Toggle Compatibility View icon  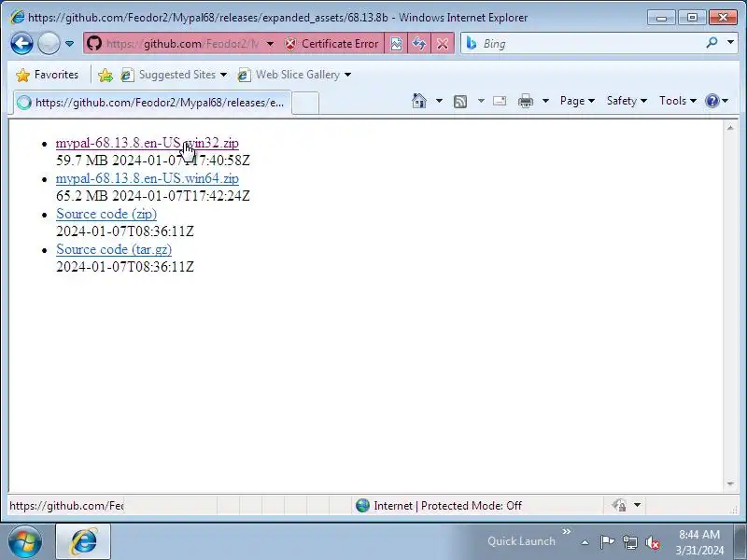pyautogui.click(x=396, y=44)
